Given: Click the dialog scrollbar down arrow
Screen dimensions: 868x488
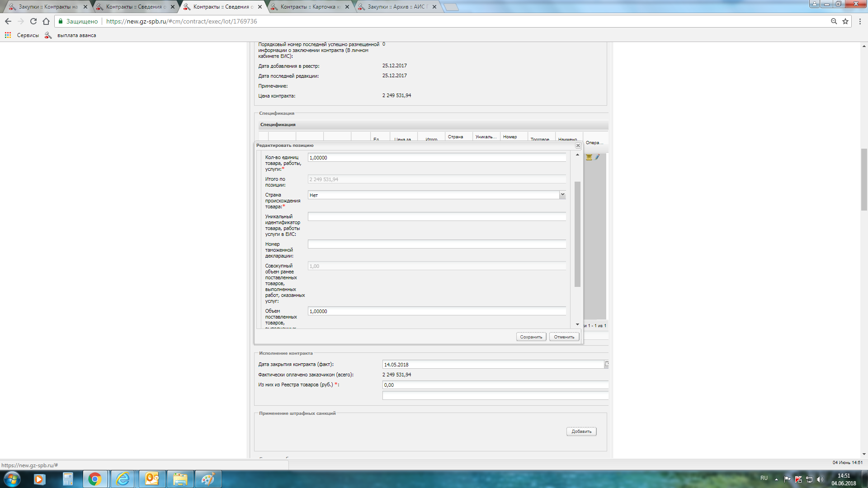Looking at the screenshot, I should (577, 324).
